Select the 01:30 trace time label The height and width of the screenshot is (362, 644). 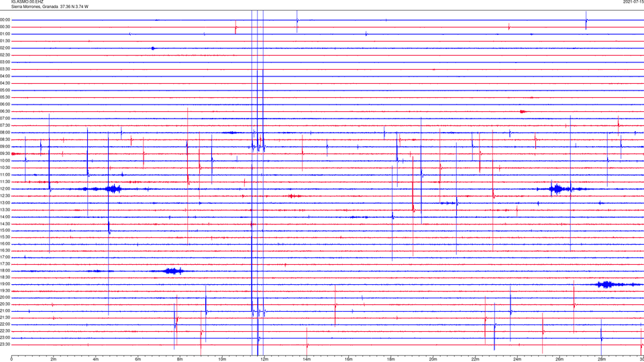tap(5, 41)
